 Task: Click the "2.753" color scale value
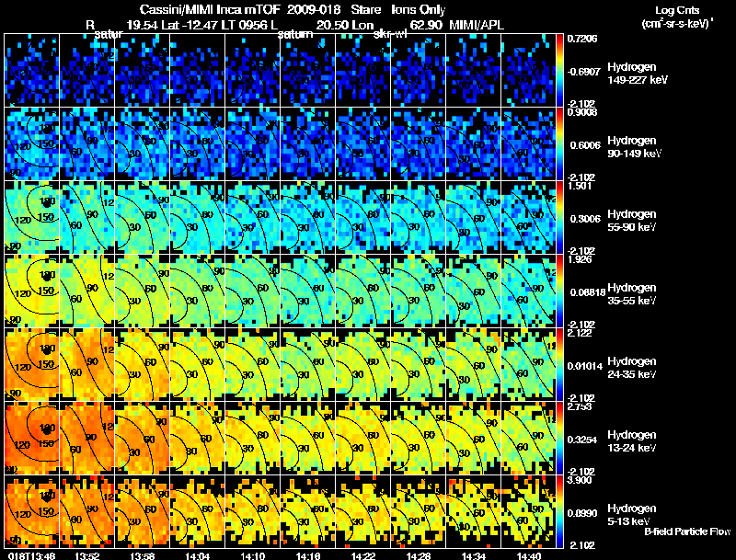coord(581,406)
